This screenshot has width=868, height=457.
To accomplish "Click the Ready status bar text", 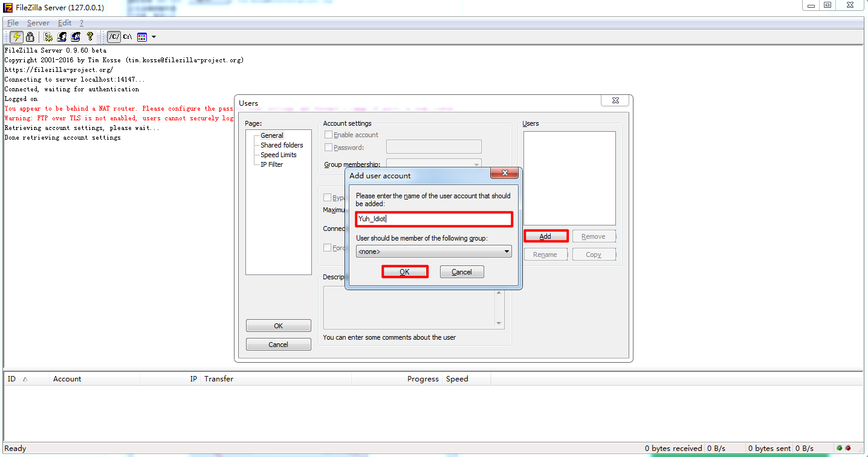I will [x=15, y=449].
